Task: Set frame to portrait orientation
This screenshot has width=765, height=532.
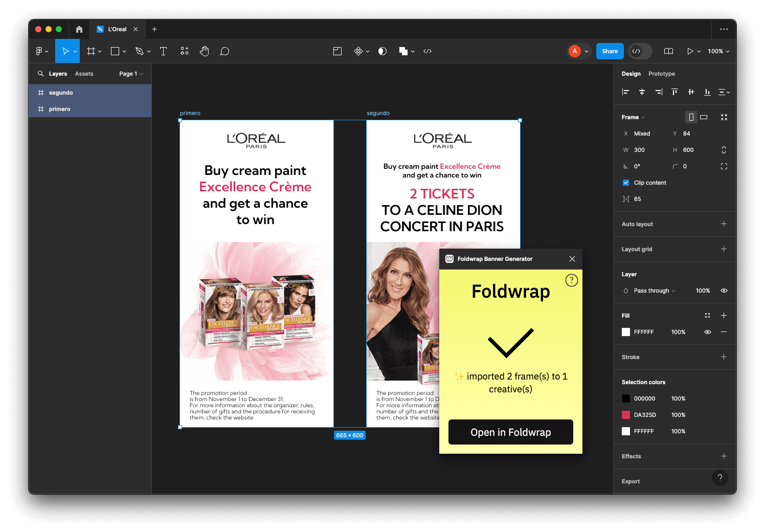Action: pos(691,117)
